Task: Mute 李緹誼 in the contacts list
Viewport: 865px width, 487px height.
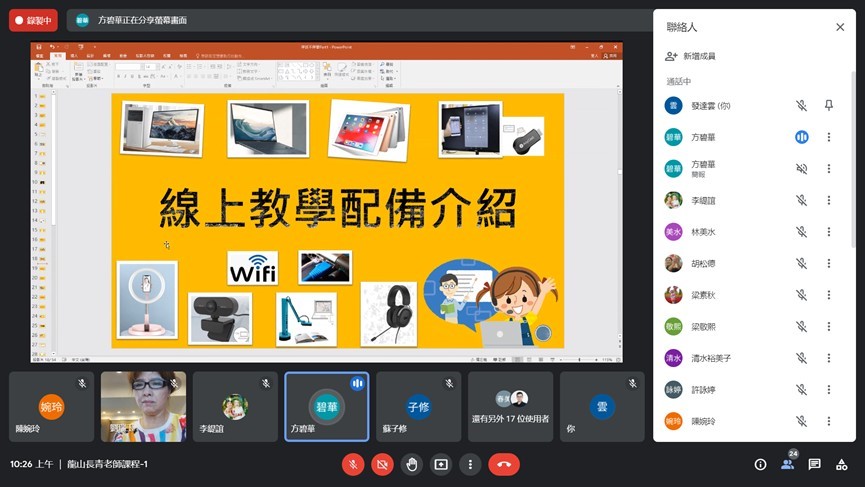Action: (801, 200)
